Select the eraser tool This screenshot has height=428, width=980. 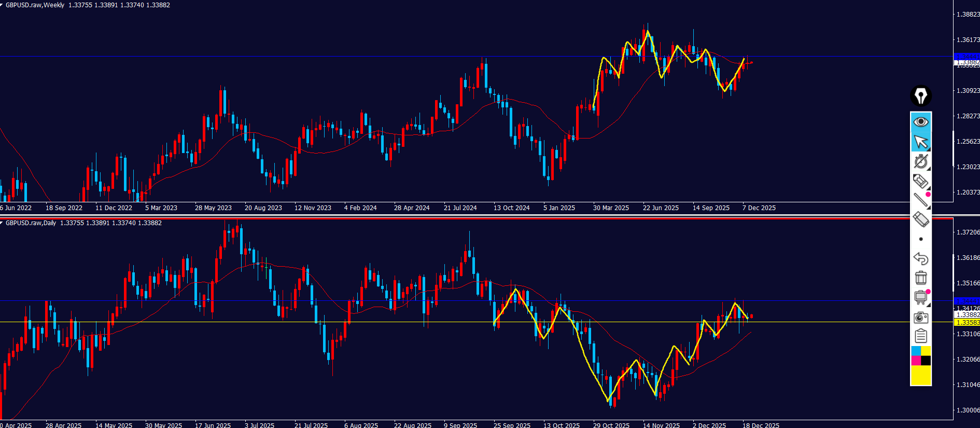pyautogui.click(x=920, y=219)
